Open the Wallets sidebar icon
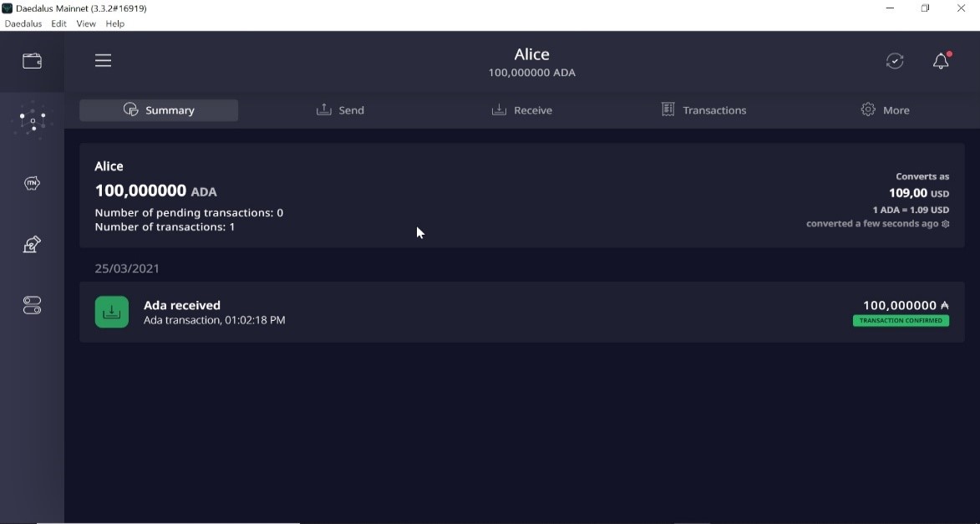Screen dimensions: 980x524 [32, 61]
